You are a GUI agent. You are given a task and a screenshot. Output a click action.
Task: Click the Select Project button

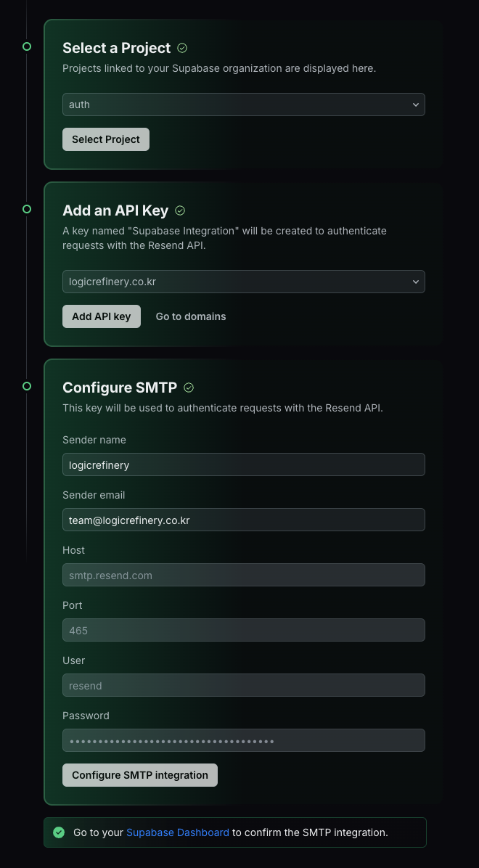[x=106, y=139]
